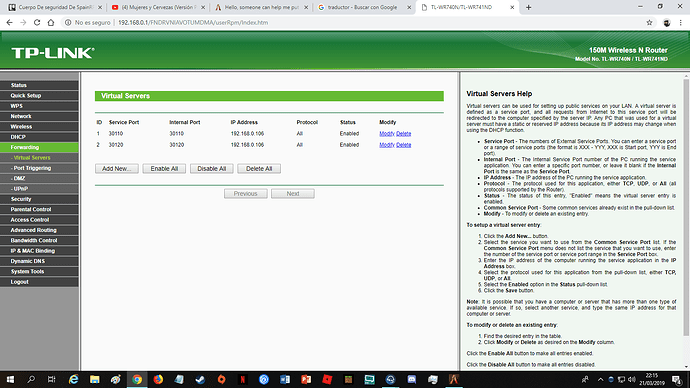Bookmark this page using the star icon
Viewport: 690px width, 388px height.
click(x=649, y=22)
